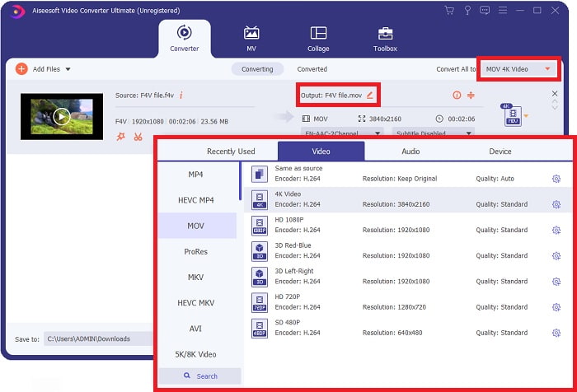
Task: Show the Converting list
Action: 257,69
